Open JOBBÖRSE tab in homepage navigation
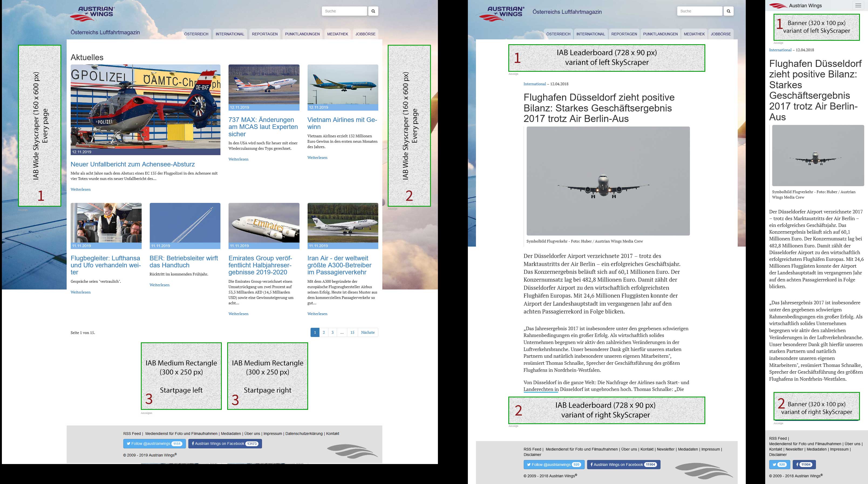Image resolution: width=868 pixels, height=484 pixels. pyautogui.click(x=365, y=34)
